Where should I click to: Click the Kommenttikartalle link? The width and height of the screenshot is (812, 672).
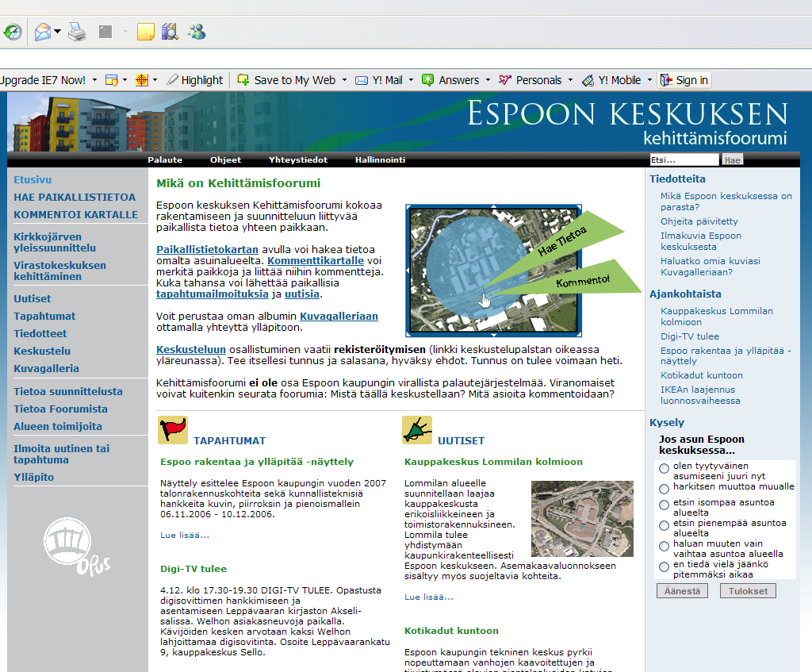click(316, 260)
